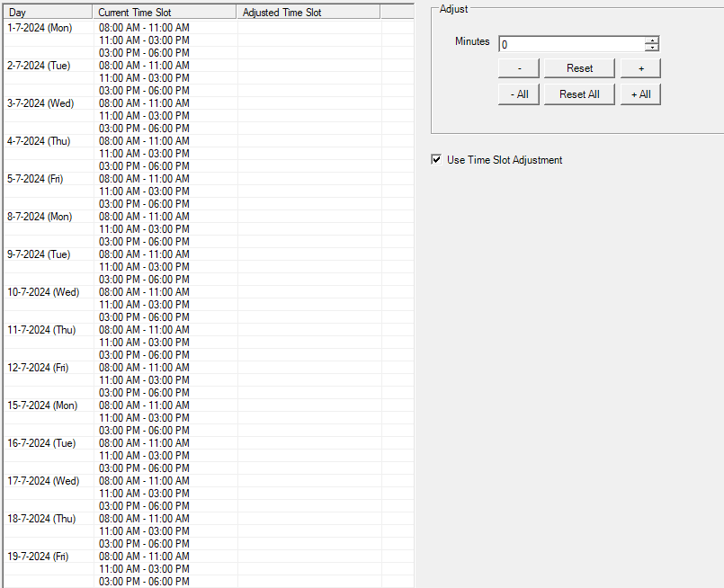Click the "Reset" button
Viewport: 724px width, 588px height.
(x=578, y=67)
